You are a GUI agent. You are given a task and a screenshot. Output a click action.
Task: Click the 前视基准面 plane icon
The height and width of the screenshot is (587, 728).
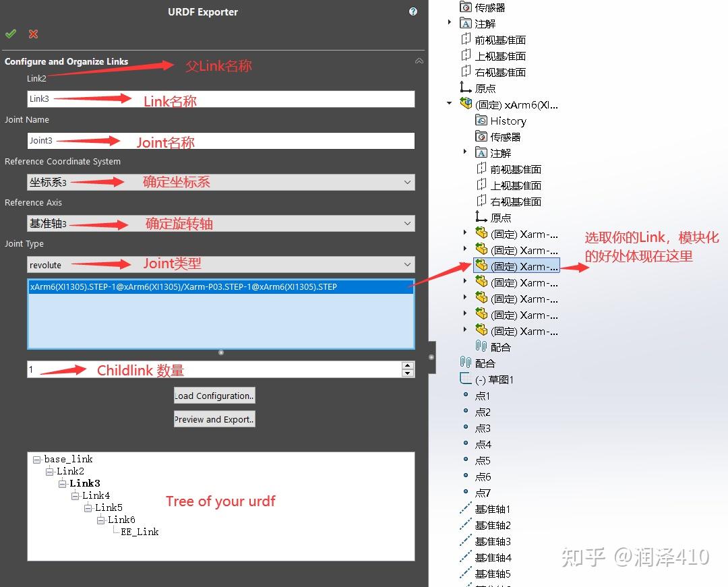[465, 39]
